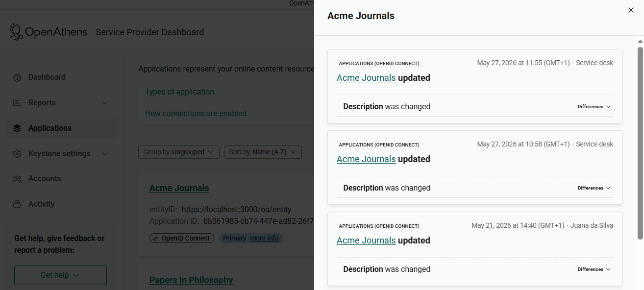This screenshot has width=644, height=290.
Task: Open the Reports menu item
Action: click(61, 103)
